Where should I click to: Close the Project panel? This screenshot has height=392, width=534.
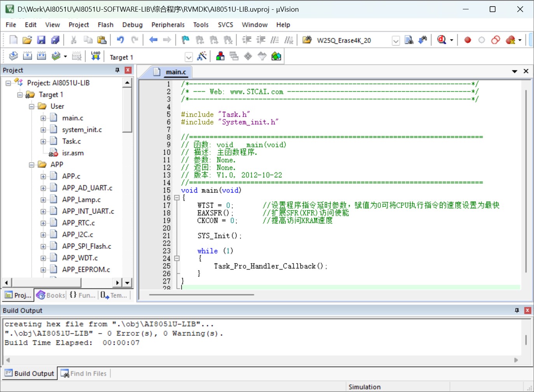coord(128,70)
